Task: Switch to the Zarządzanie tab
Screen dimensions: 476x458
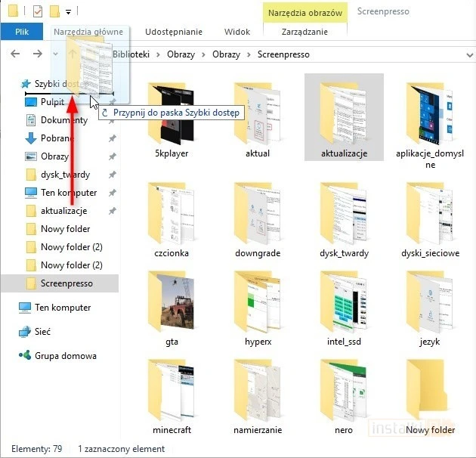Action: tap(304, 32)
